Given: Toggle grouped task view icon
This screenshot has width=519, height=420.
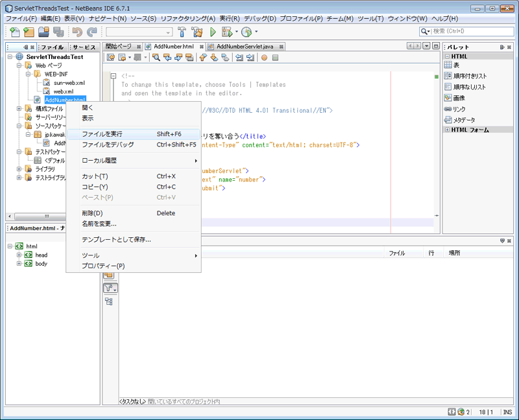Looking at the screenshot, I should [109, 301].
